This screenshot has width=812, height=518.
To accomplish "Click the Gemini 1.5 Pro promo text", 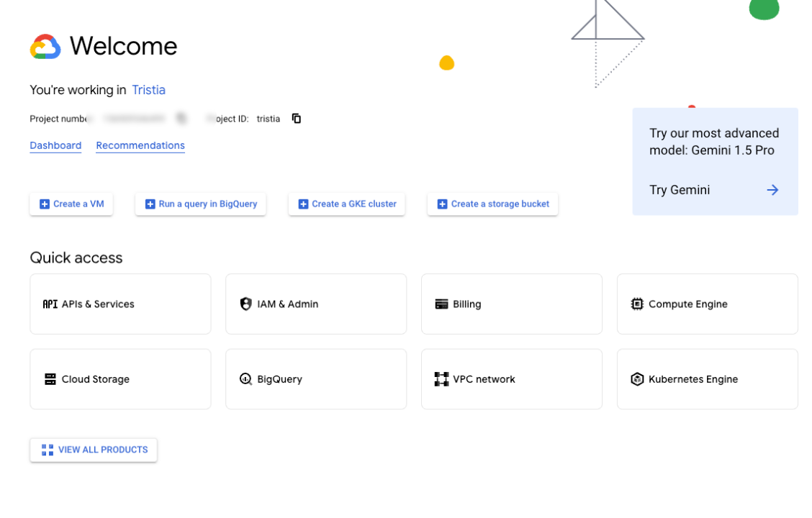I will [x=714, y=142].
